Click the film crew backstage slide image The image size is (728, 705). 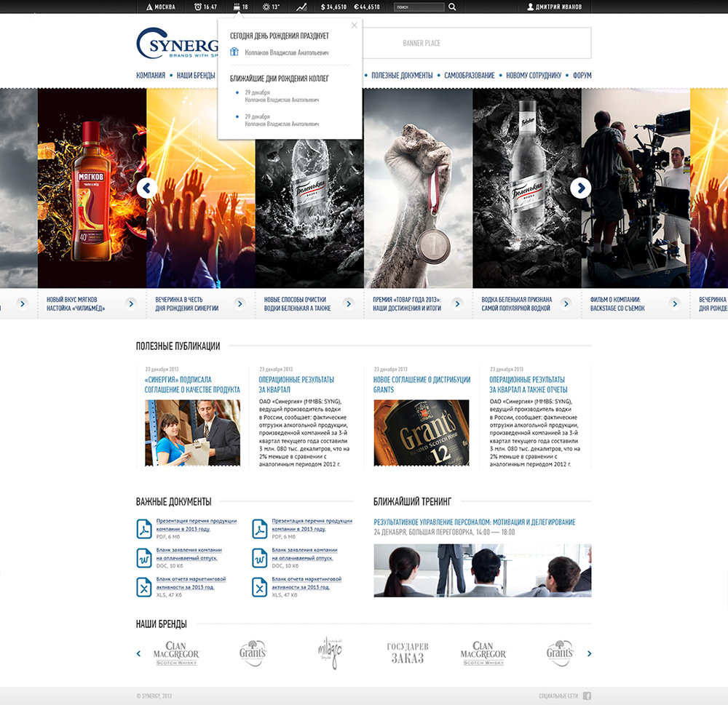pyautogui.click(x=636, y=188)
